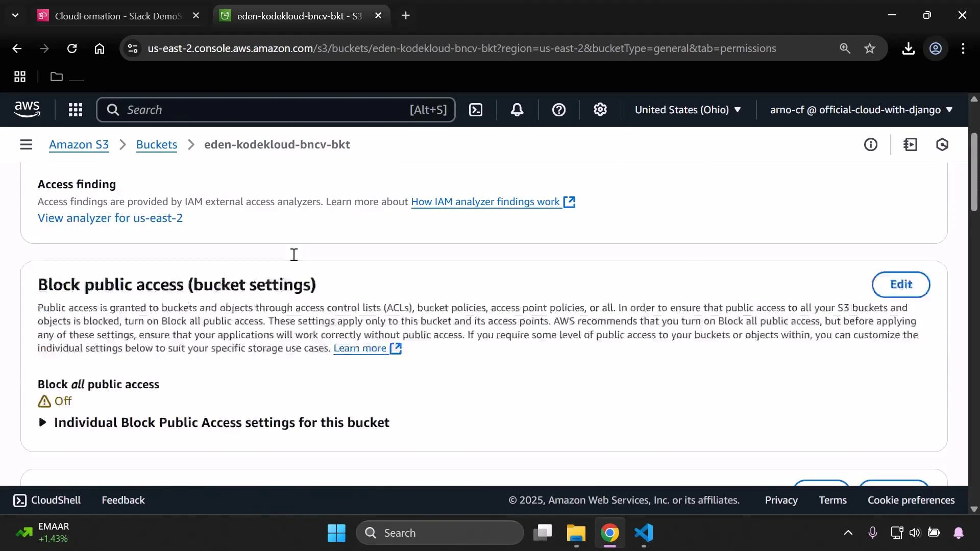Open the S3 sidebar hamburger menu
Screen dimensions: 980x551
26,144
